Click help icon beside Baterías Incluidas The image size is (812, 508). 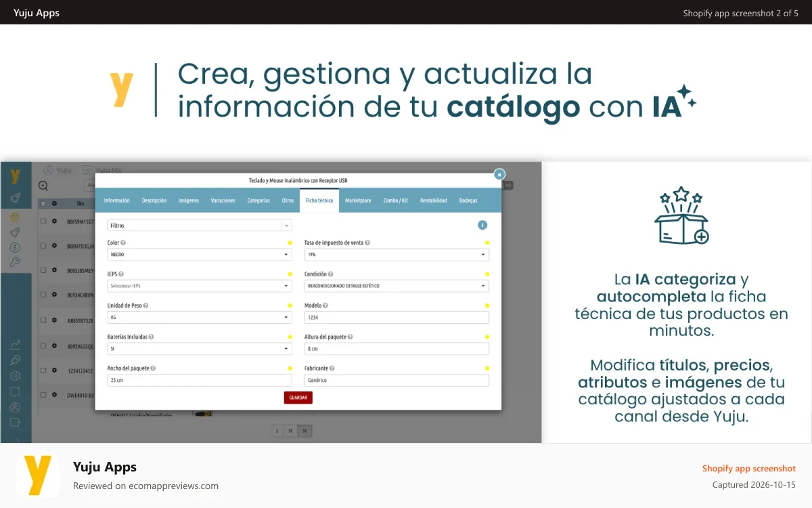(x=151, y=337)
